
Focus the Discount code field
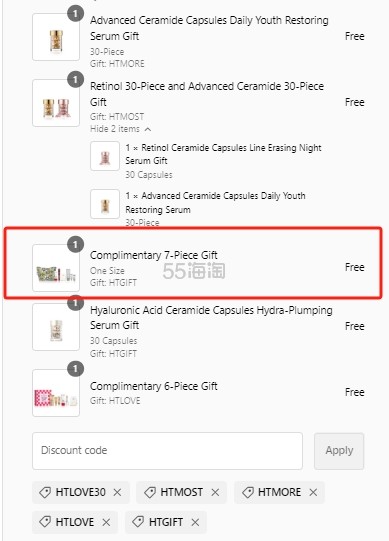[x=167, y=451]
